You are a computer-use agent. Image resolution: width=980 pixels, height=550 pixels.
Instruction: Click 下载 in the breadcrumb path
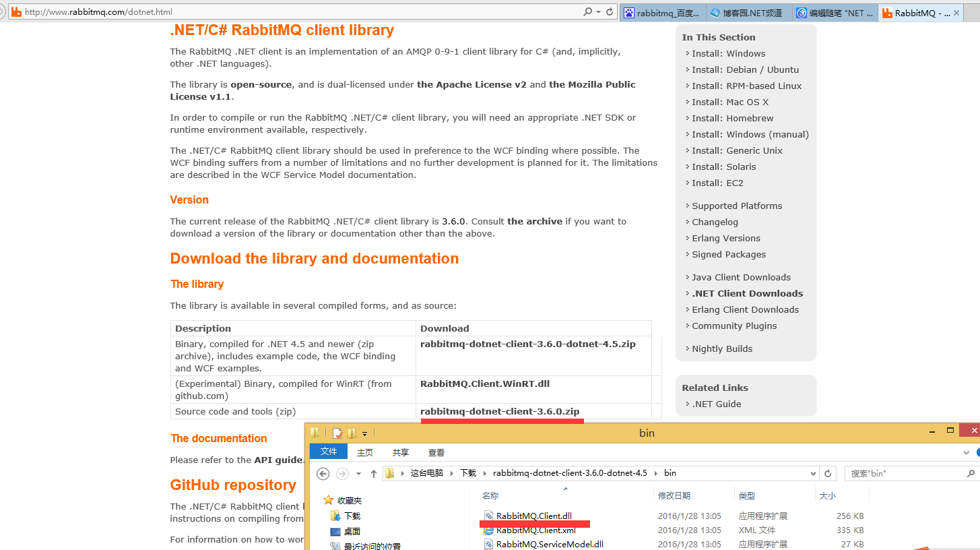pyautogui.click(x=468, y=473)
